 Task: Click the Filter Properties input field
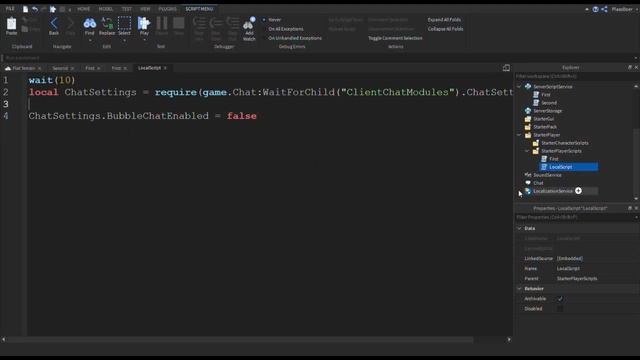(576, 217)
